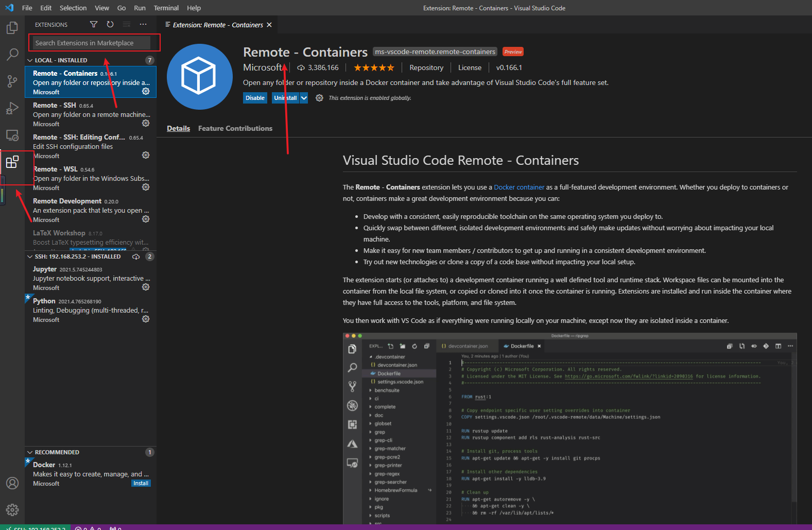Open the Accounts menu icon

(x=12, y=483)
